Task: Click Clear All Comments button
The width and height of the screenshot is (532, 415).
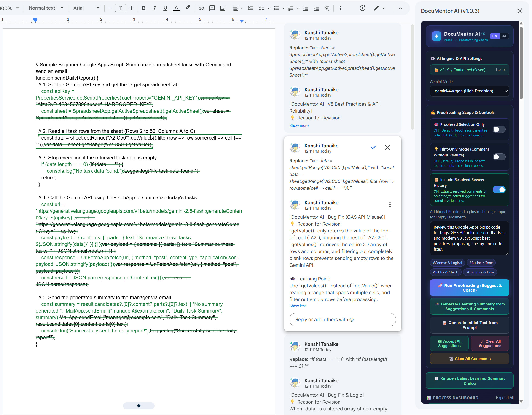Action: pos(469,358)
